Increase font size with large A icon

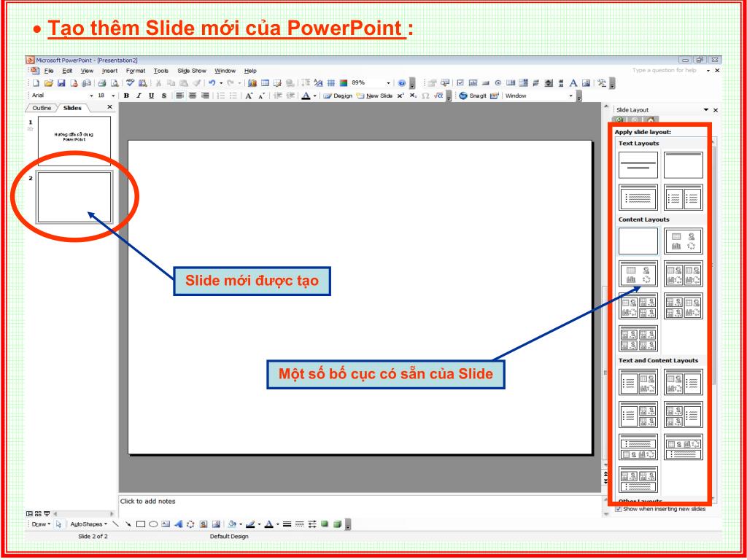249,96
